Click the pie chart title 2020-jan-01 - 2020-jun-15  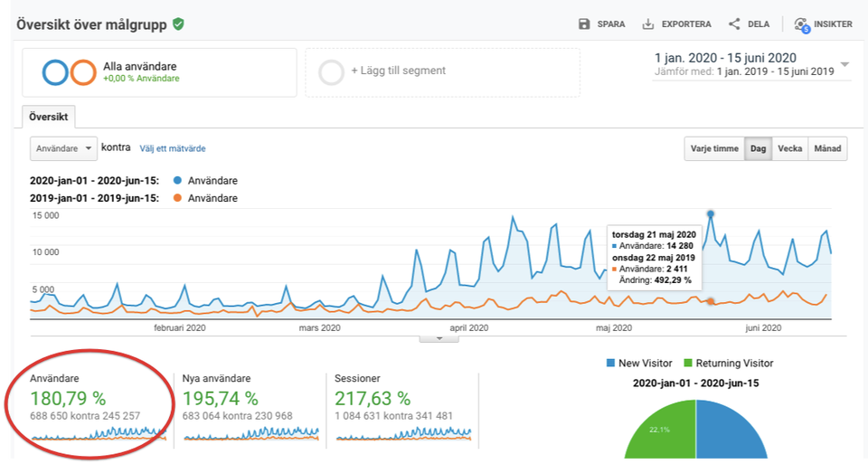(x=696, y=384)
